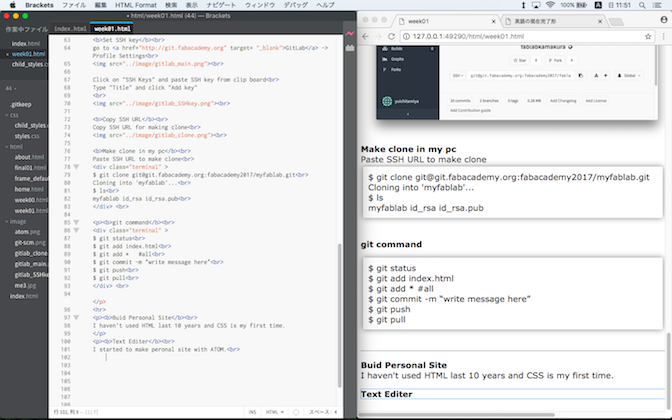Open styles.css in file tree
Viewport: 672px width, 420px height.
tap(27, 136)
